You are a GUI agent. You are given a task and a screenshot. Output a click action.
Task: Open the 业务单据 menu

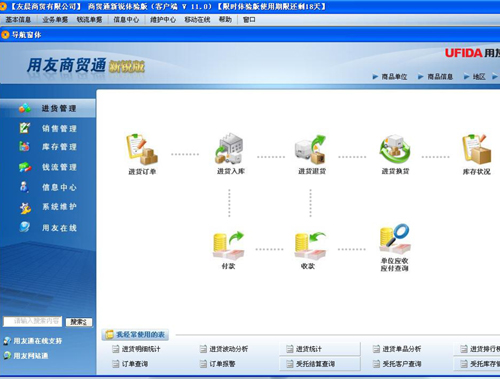55,20
